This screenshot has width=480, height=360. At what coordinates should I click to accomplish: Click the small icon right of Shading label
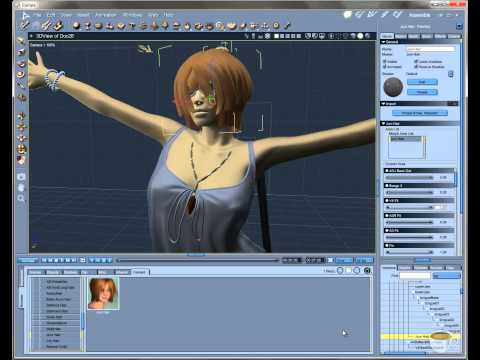[451, 74]
